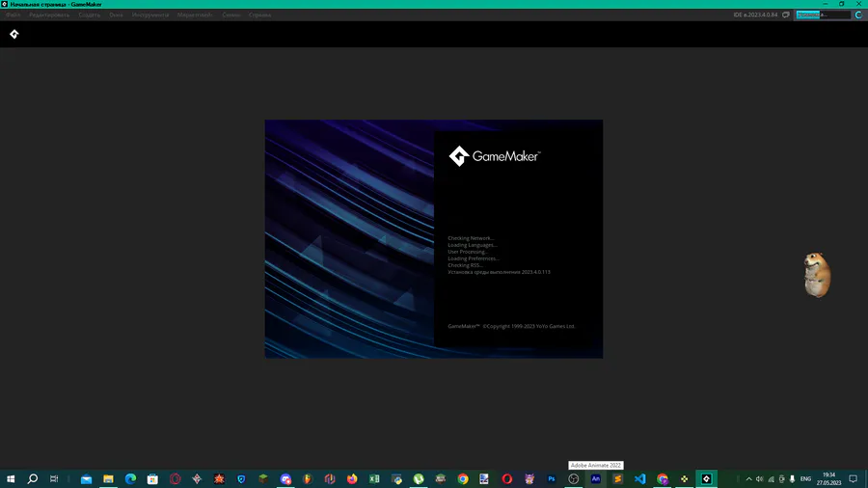
Task: Open Firefox from the taskbar
Action: click(x=352, y=478)
